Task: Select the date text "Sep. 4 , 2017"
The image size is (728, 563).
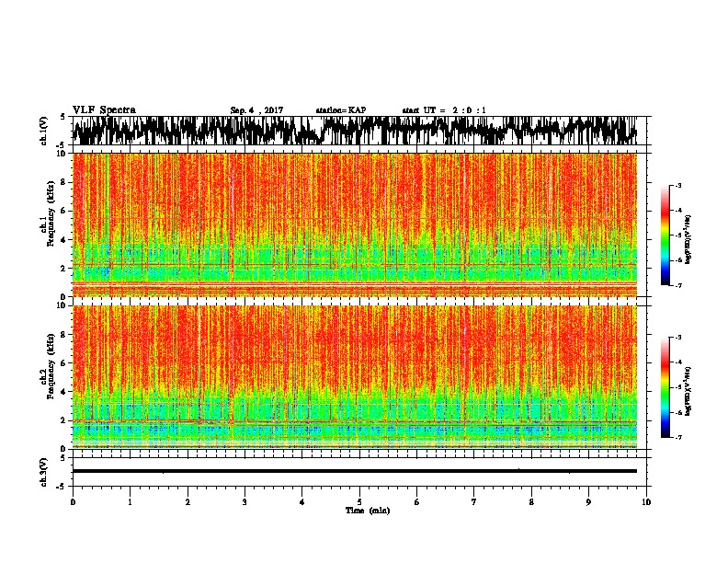Action: click(x=256, y=110)
